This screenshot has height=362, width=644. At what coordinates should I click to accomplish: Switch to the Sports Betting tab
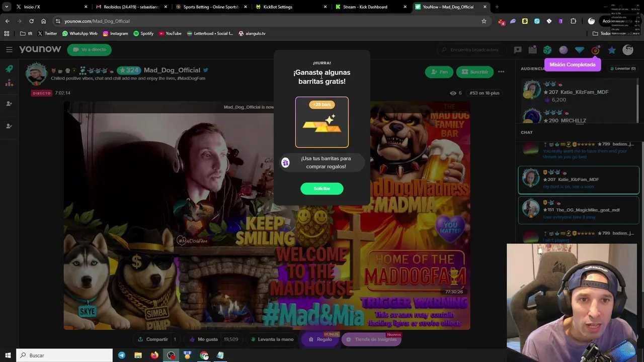pyautogui.click(x=210, y=7)
